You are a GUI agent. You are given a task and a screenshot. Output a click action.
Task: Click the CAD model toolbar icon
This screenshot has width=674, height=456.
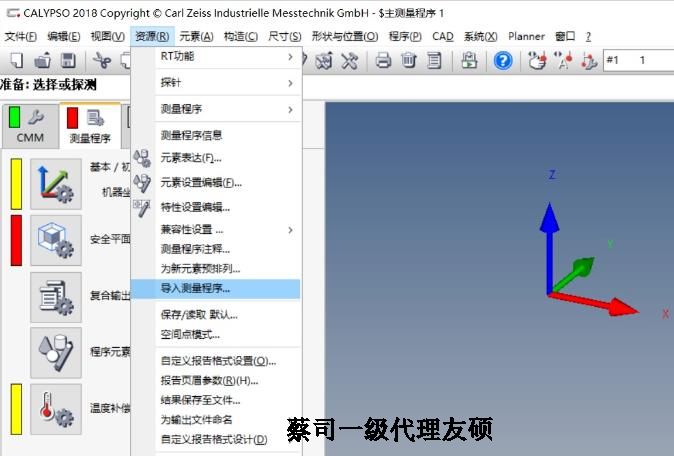pyautogui.click(x=324, y=60)
